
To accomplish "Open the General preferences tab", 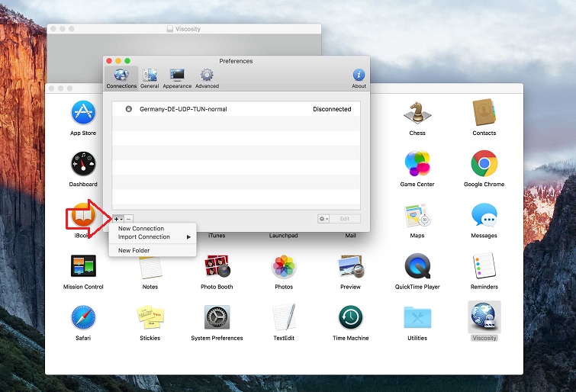I will point(150,77).
